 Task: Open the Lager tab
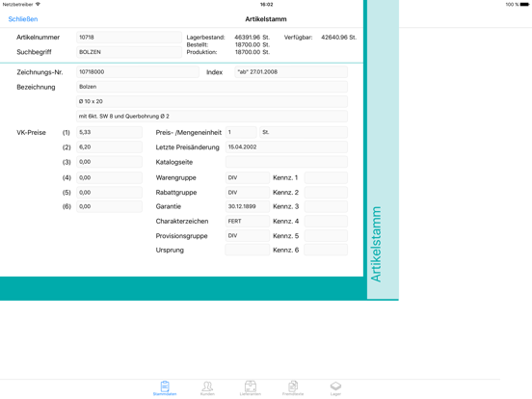point(335,388)
